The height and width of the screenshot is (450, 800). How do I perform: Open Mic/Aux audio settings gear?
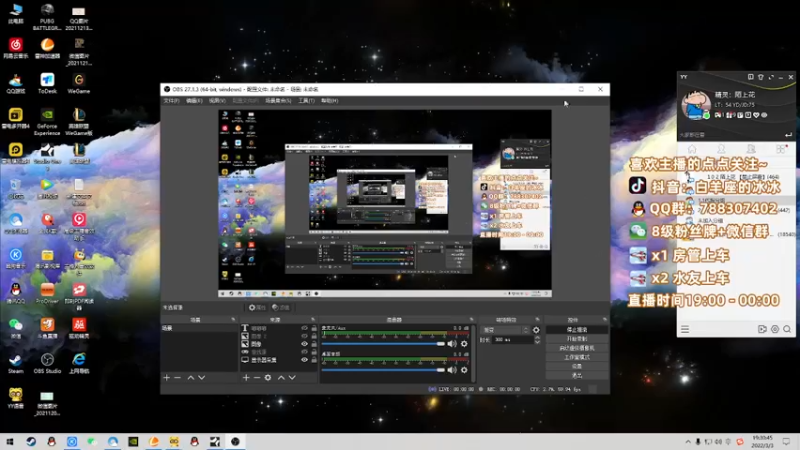point(464,344)
